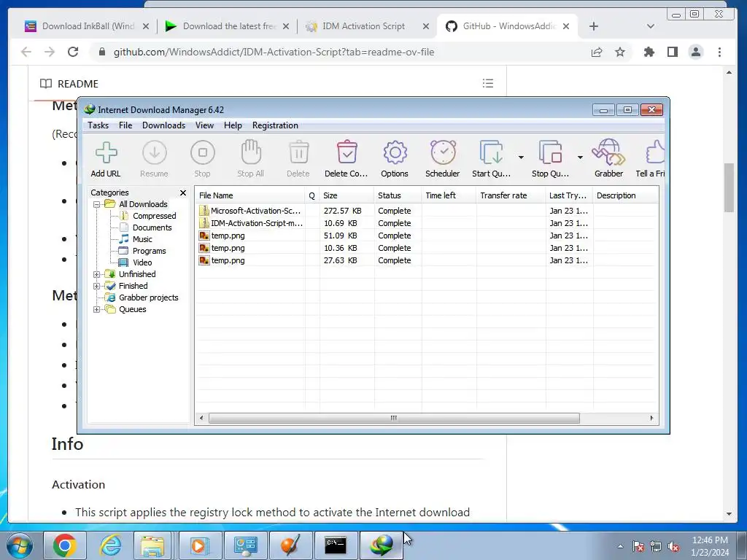Sort by the Transfer rate column header
The image size is (747, 560).
(511, 195)
